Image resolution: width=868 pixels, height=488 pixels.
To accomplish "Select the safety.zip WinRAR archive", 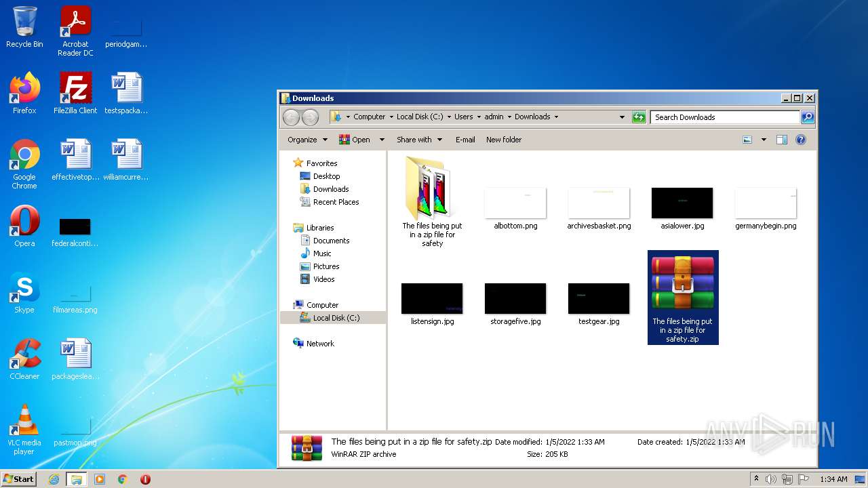I will click(683, 298).
